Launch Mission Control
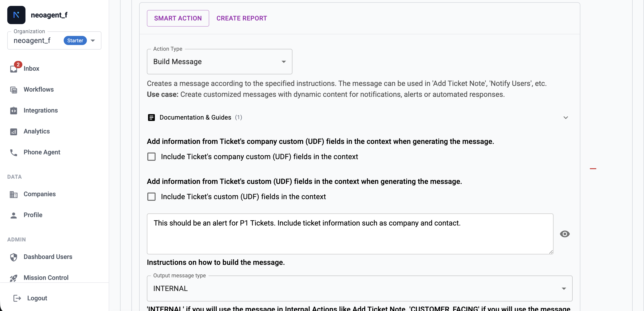 [x=46, y=278]
